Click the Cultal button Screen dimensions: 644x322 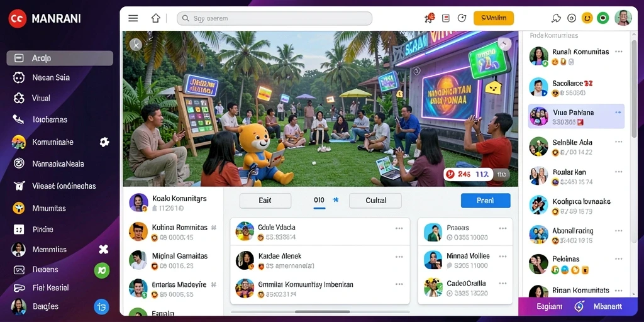click(375, 201)
